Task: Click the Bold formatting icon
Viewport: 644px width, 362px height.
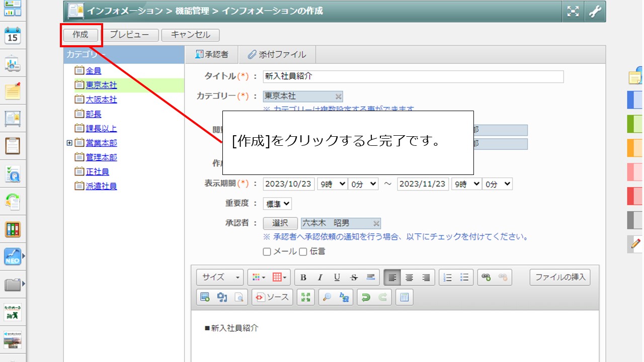Action: pyautogui.click(x=303, y=278)
